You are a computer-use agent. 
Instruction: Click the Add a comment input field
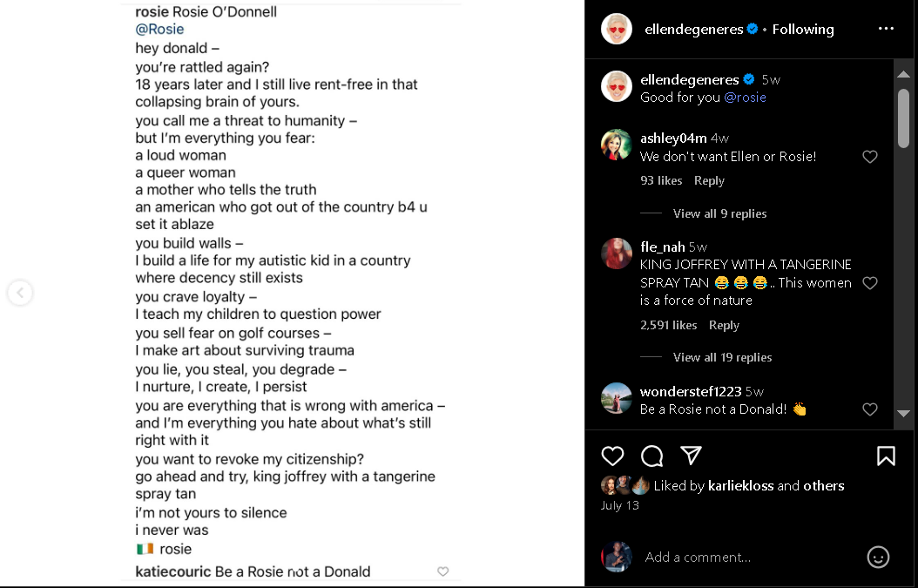click(749, 557)
